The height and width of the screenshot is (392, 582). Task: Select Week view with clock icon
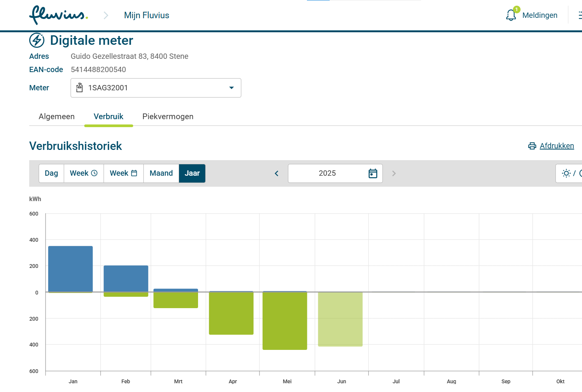[83, 173]
